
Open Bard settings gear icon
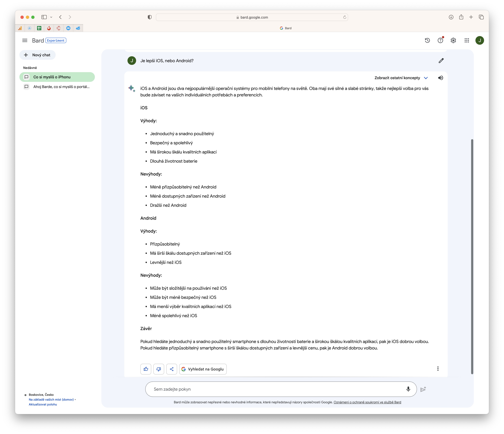[x=453, y=40]
